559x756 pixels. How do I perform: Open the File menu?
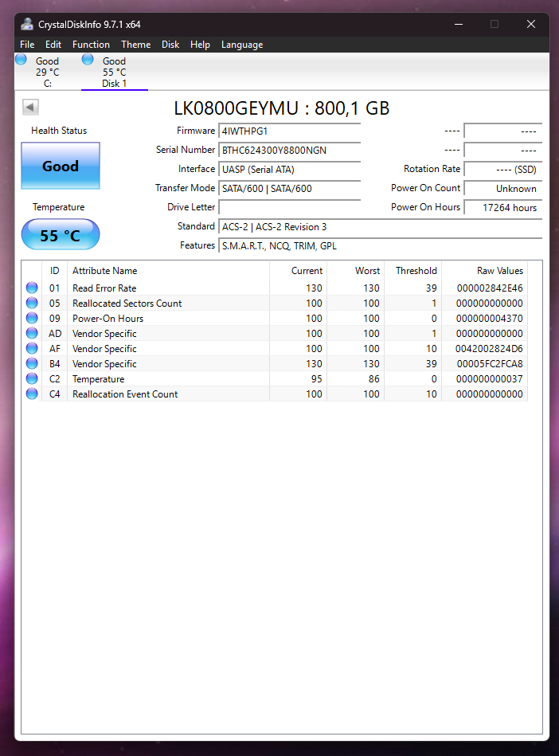(27, 45)
